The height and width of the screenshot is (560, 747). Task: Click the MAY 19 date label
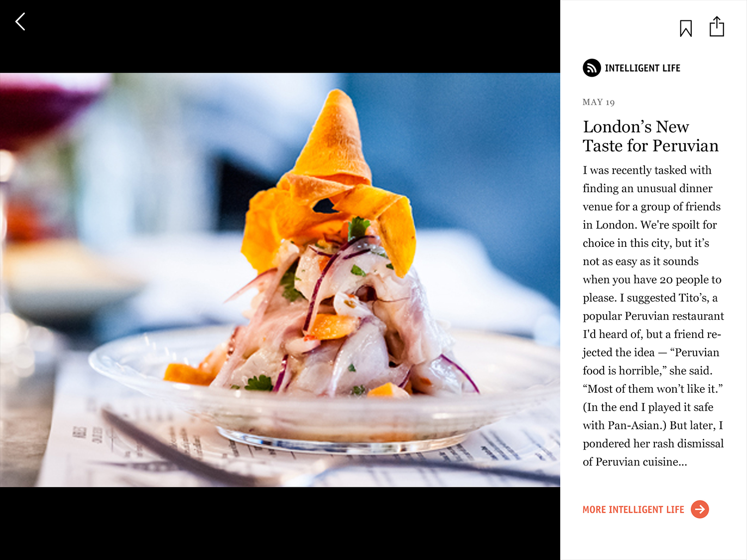pyautogui.click(x=599, y=102)
